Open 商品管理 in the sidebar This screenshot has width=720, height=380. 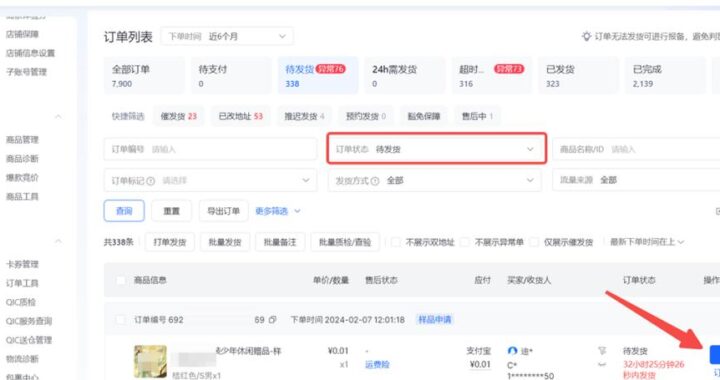click(x=22, y=140)
